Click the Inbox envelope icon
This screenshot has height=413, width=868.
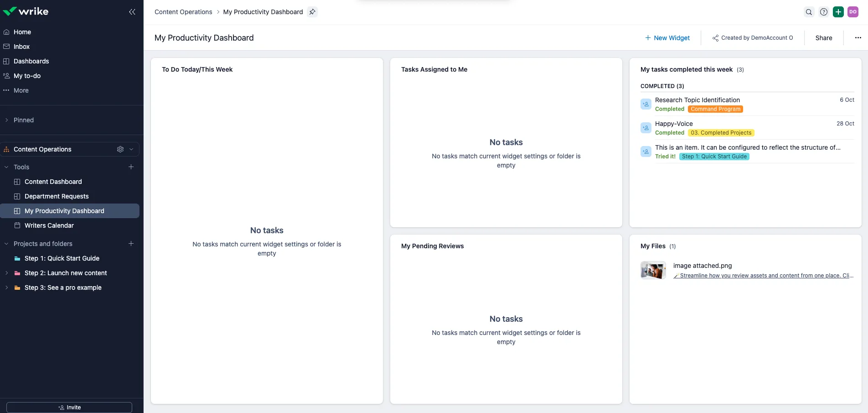tap(6, 47)
